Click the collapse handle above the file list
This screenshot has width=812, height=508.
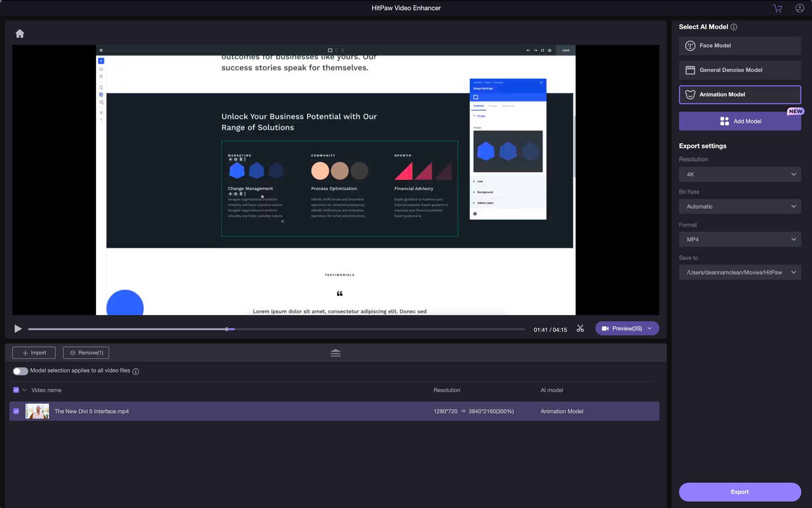coord(336,353)
